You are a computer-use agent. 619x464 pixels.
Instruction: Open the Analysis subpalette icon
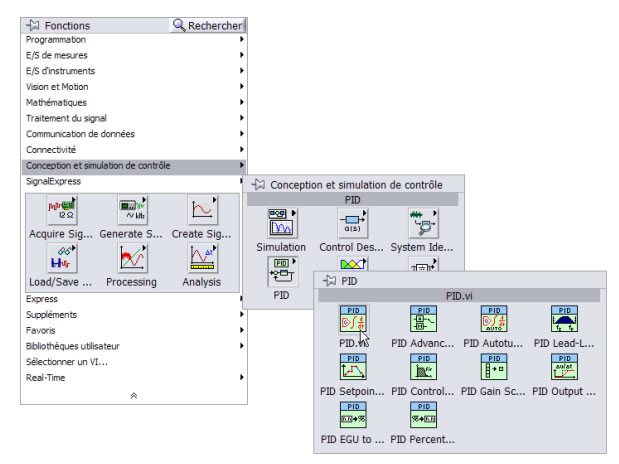(x=203, y=259)
